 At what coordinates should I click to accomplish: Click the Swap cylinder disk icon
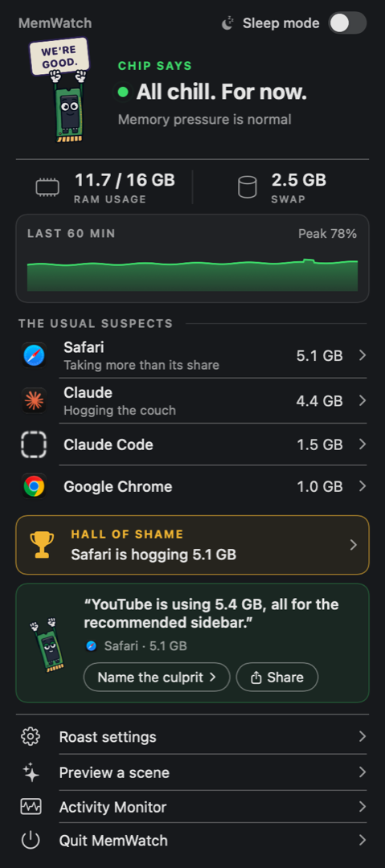[x=248, y=187]
